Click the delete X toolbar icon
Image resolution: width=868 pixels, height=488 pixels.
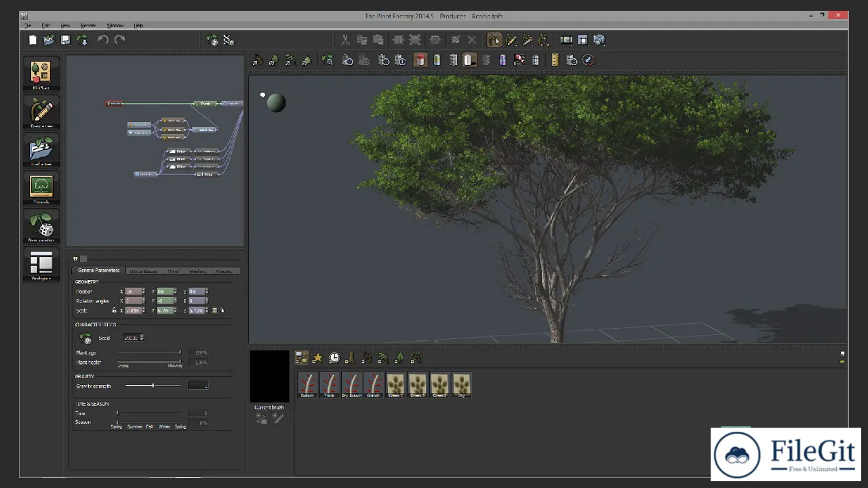point(472,40)
